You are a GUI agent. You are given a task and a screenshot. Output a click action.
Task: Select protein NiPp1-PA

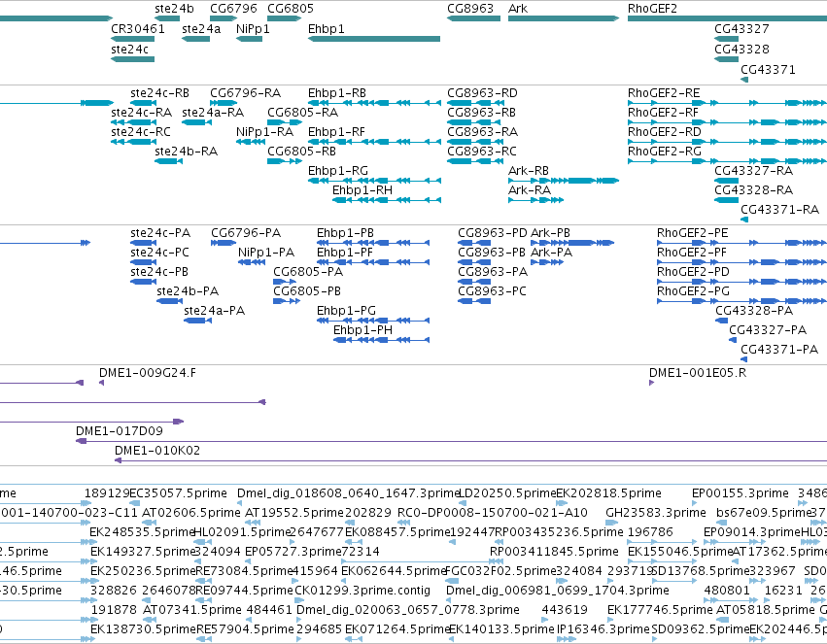click(x=252, y=262)
